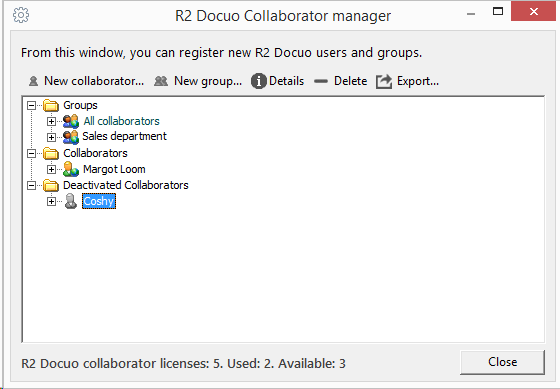Minimize the Collaborator manager window
Image resolution: width=560 pixels, height=389 pixels.
click(471, 14)
